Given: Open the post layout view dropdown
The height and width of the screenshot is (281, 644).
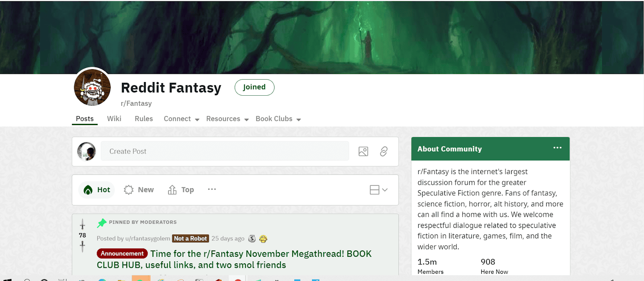Looking at the screenshot, I should click(x=379, y=190).
